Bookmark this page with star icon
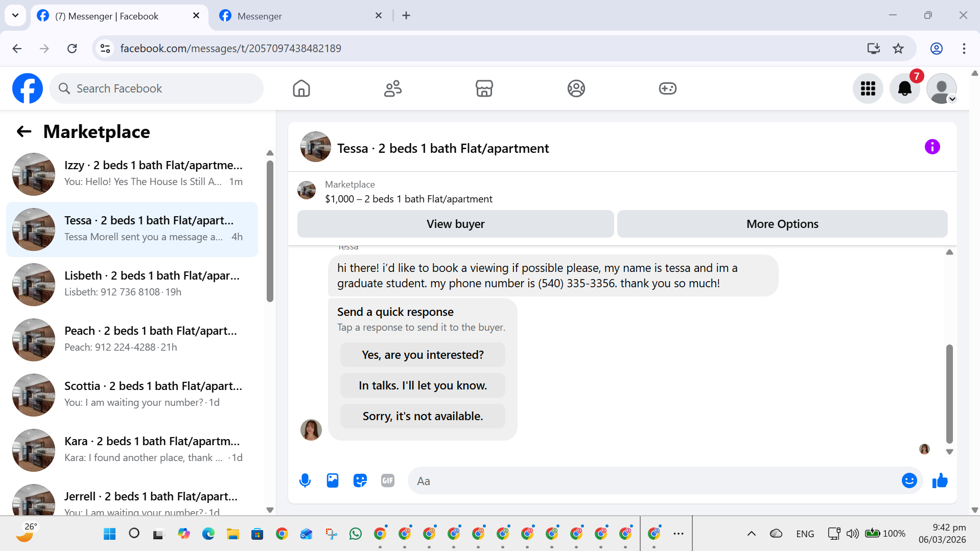The width and height of the screenshot is (980, 551). click(x=898, y=48)
